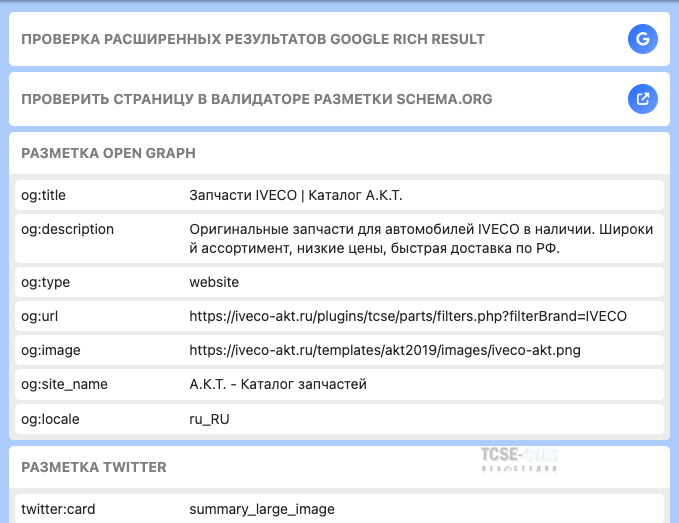Click the og:site_name label
Image resolution: width=679 pixels, height=523 pixels.
[x=65, y=384]
